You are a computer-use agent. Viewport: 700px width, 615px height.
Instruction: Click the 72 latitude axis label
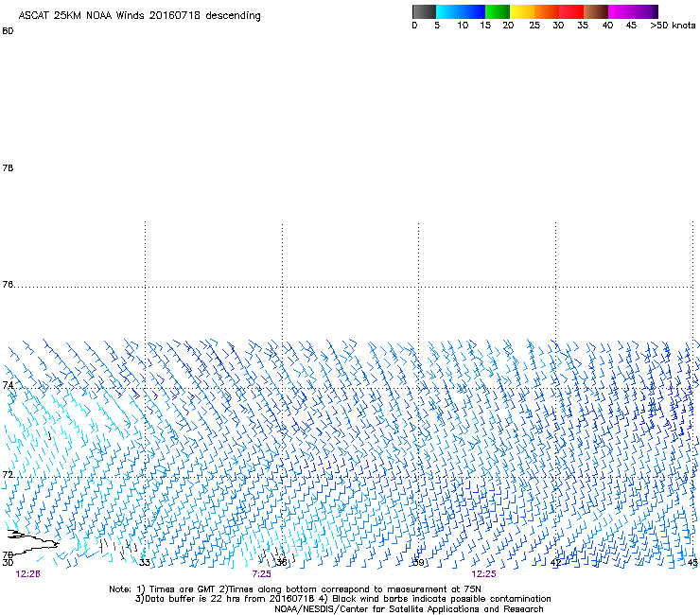click(8, 474)
